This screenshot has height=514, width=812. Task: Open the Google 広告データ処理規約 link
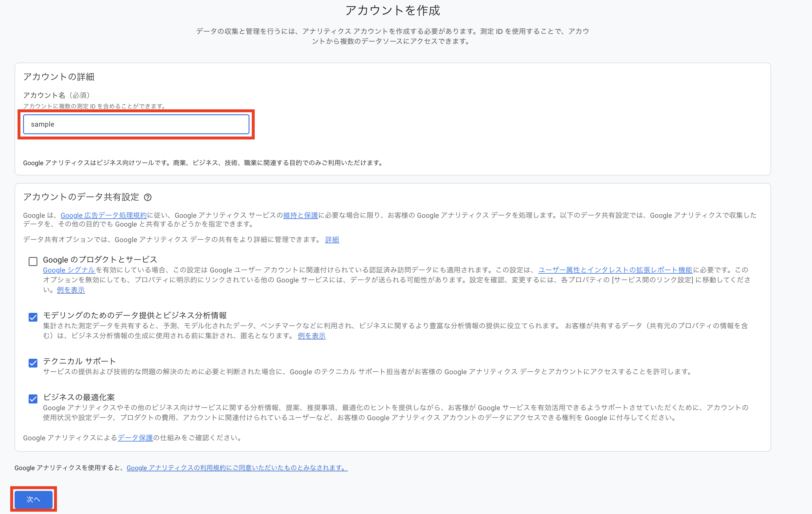point(103,215)
